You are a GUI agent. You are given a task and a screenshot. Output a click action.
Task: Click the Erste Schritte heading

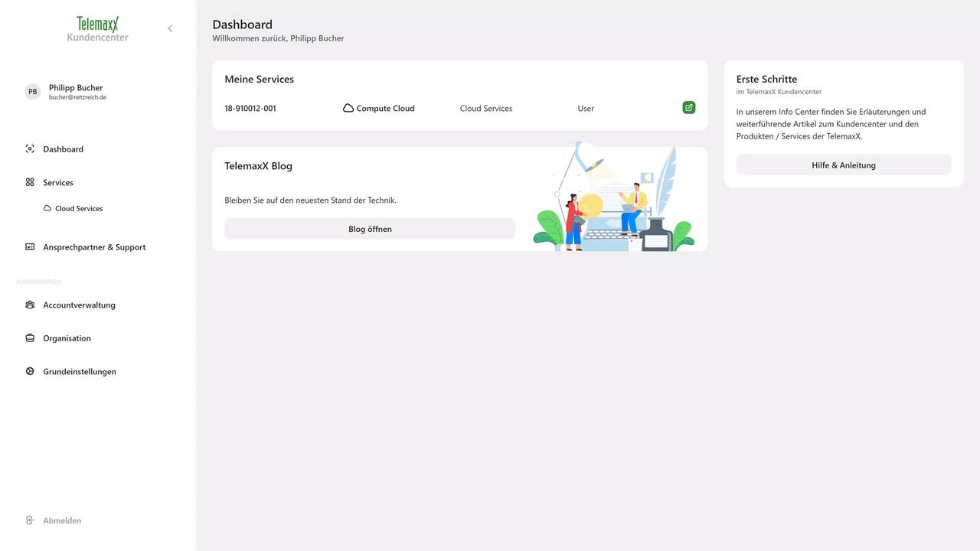point(766,79)
